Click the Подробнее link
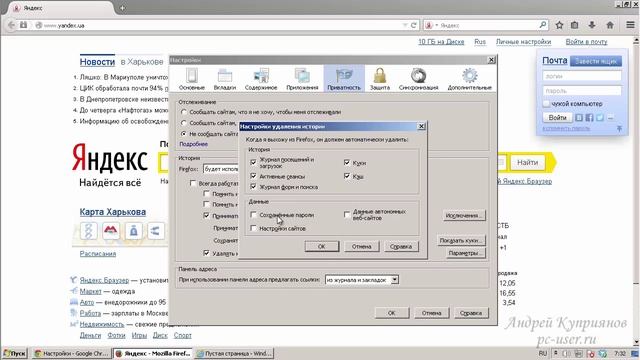Screen dimensions: 640x360 pyautogui.click(x=193, y=144)
